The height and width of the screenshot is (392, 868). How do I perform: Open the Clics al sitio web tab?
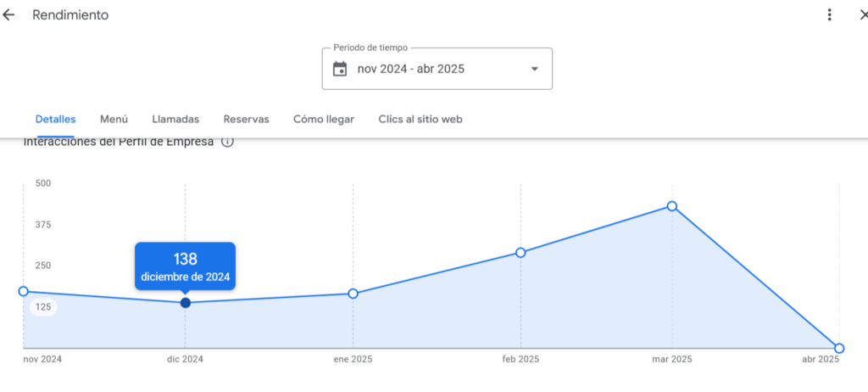(420, 120)
